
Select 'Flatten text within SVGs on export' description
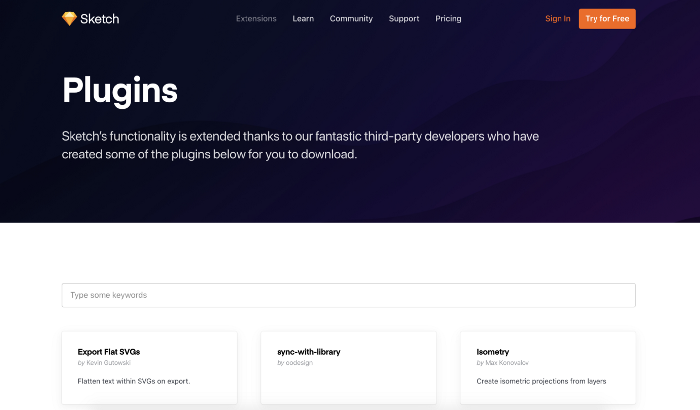coord(133,381)
